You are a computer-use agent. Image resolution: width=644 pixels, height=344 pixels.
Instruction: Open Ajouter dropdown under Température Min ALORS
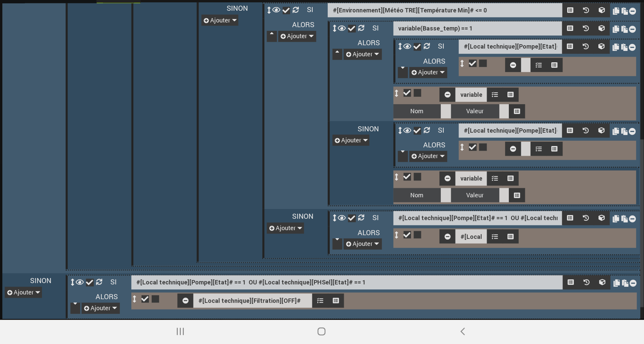click(297, 36)
